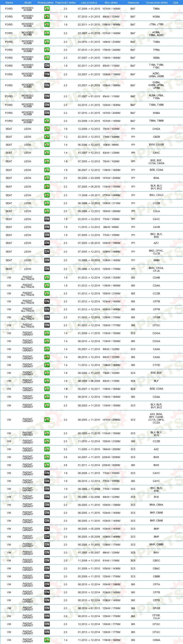Click the 184kW / 250KM power cell
The width and height of the screenshot is (183, 644).
click(x=111, y=449)
